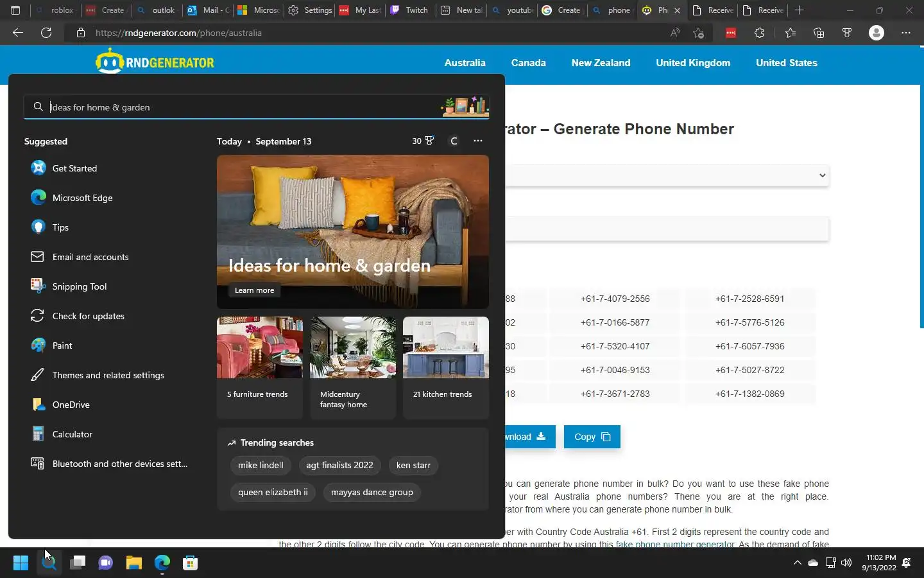924x578 pixels.
Task: Open 21 kitchen trends card
Action: coord(446,367)
